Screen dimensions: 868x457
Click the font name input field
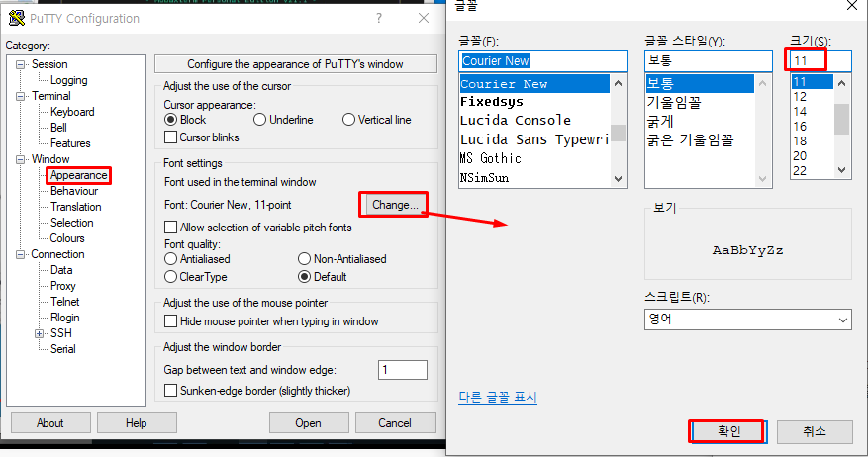point(543,61)
